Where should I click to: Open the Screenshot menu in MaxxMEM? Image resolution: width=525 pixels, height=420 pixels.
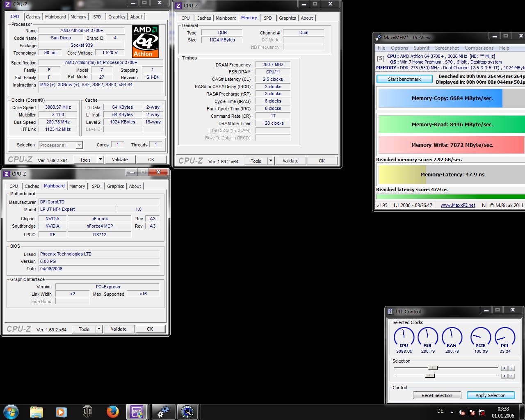(x=447, y=48)
